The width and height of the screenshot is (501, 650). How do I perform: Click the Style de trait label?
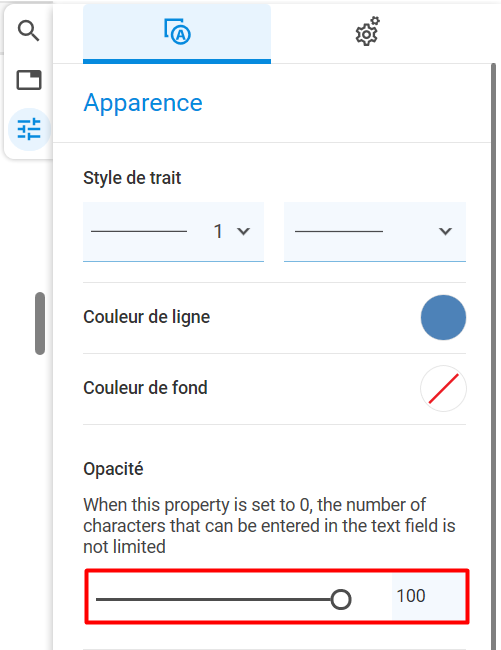click(x=132, y=178)
